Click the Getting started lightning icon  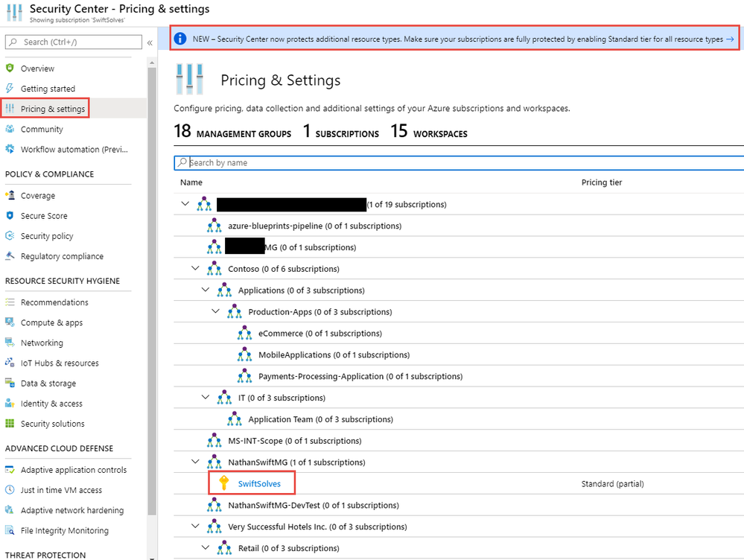[10, 89]
